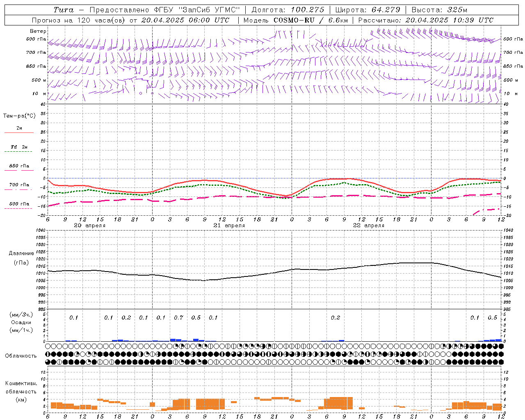Select the text "Предоставлено ФГБУ ЗапСиб УГМС"

pyautogui.click(x=164, y=10)
